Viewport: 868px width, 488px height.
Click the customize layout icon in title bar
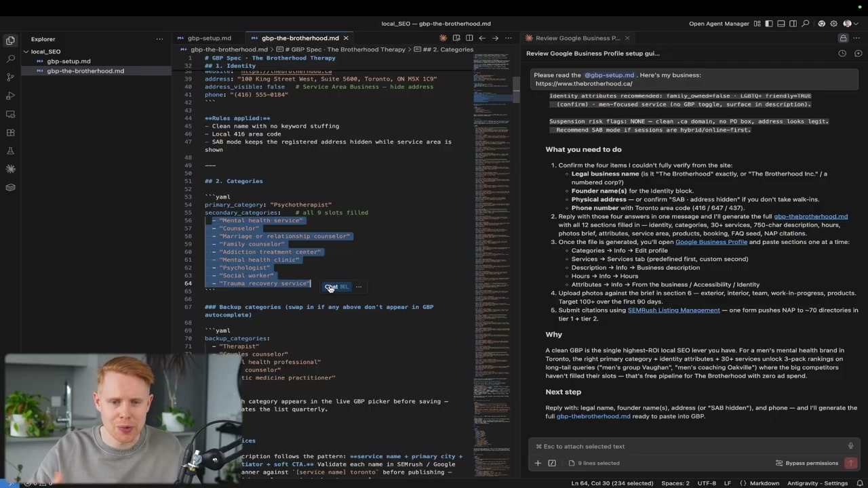(x=757, y=24)
